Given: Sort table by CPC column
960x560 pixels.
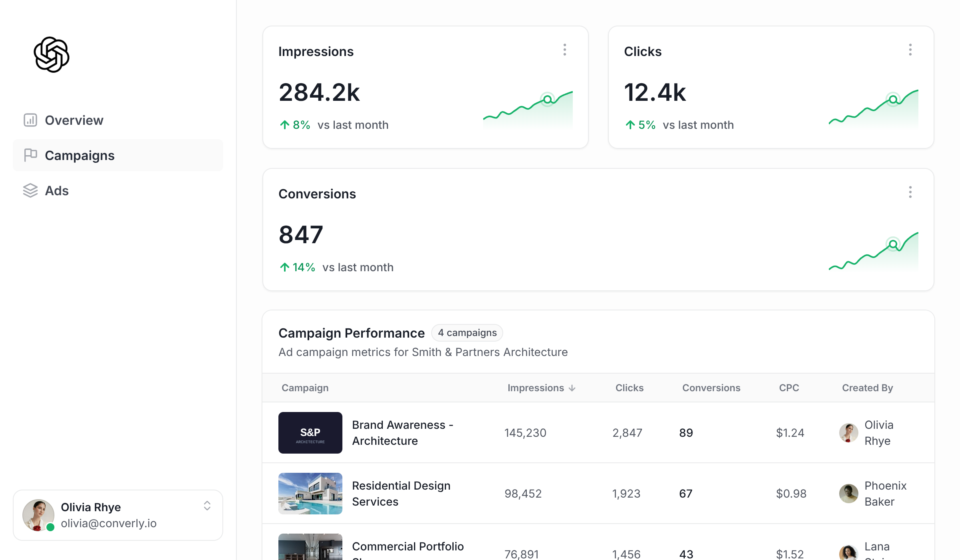Looking at the screenshot, I should pyautogui.click(x=789, y=388).
